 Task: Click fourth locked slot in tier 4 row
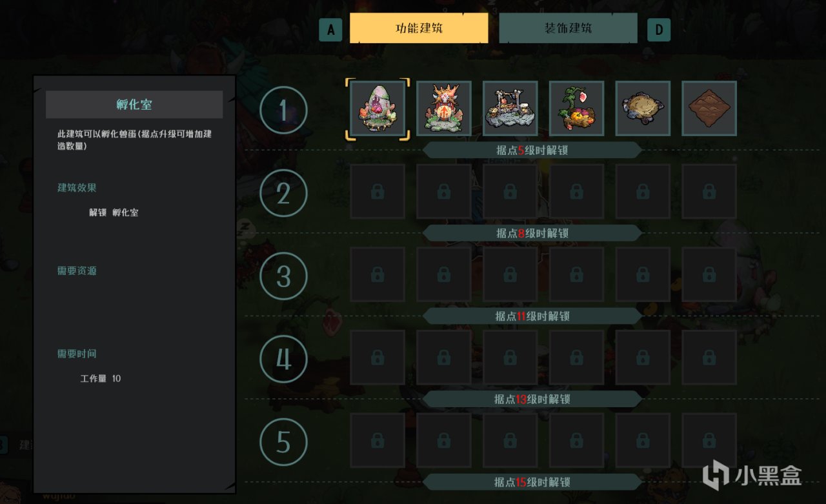pos(577,358)
